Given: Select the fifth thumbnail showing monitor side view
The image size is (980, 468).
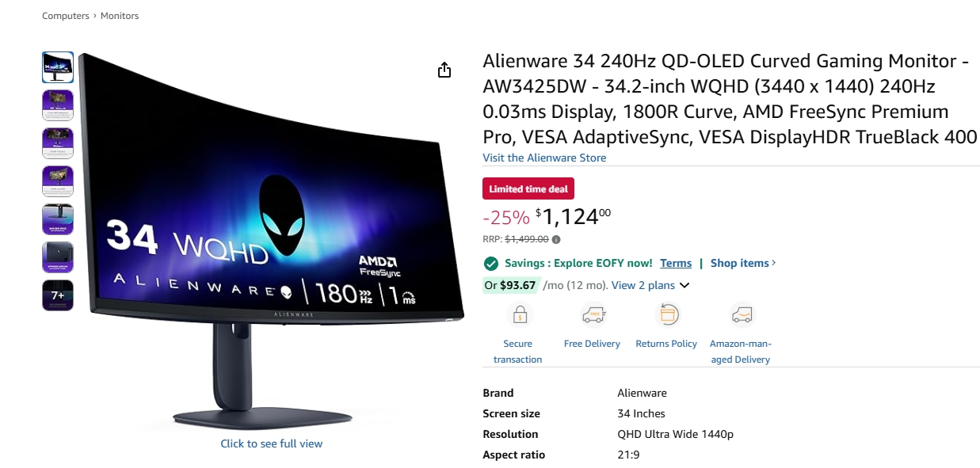Looking at the screenshot, I should [58, 219].
